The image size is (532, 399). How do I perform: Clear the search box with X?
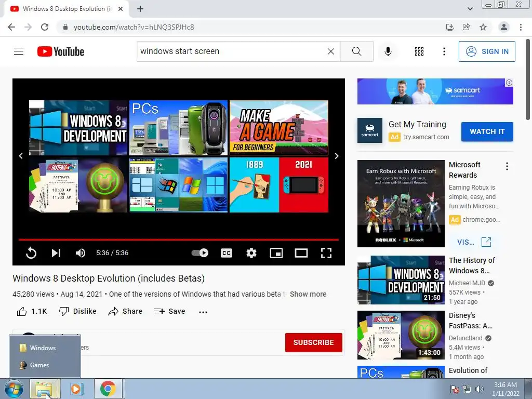pos(331,51)
